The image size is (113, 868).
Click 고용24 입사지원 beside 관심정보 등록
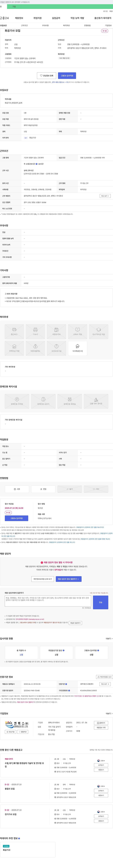67,76
